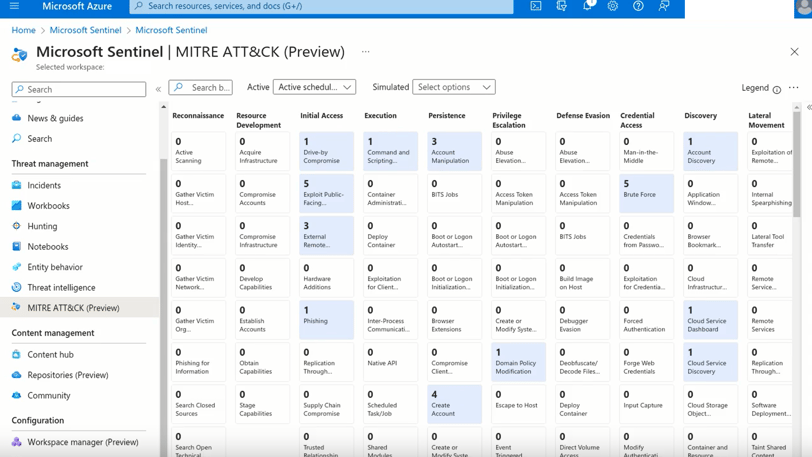Open the title bar ellipsis menu
The height and width of the screenshot is (457, 812).
click(x=366, y=52)
